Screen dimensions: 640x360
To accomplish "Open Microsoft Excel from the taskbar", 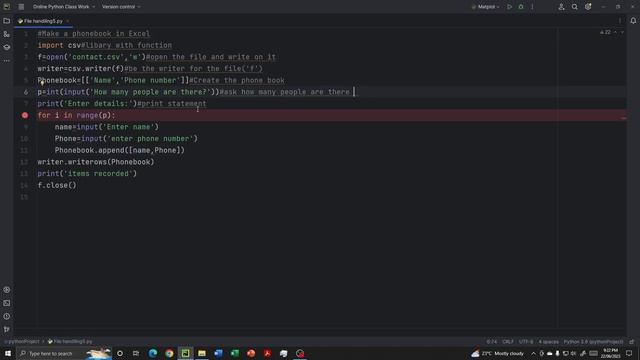I will point(235,353).
